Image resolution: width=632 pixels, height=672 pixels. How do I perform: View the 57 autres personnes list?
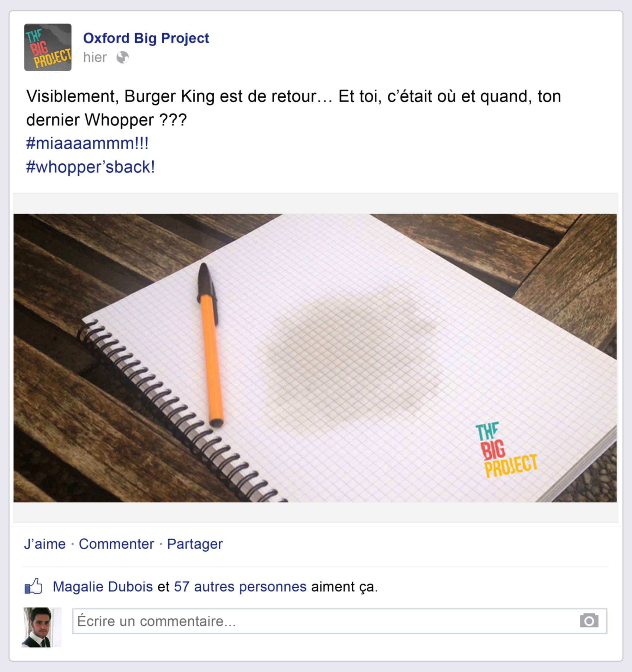[x=240, y=586]
